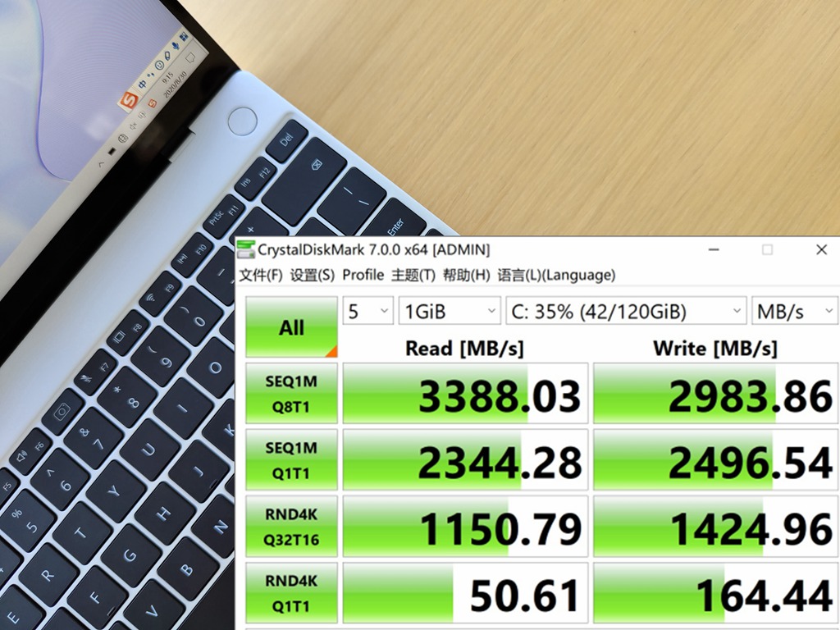840x630 pixels.
Task: Click the battery icon in laptop tray
Action: pos(112,152)
